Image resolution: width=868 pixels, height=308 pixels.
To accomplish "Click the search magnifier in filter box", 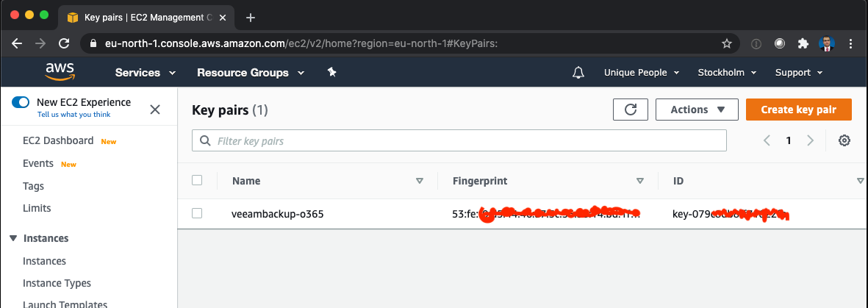I will (205, 140).
